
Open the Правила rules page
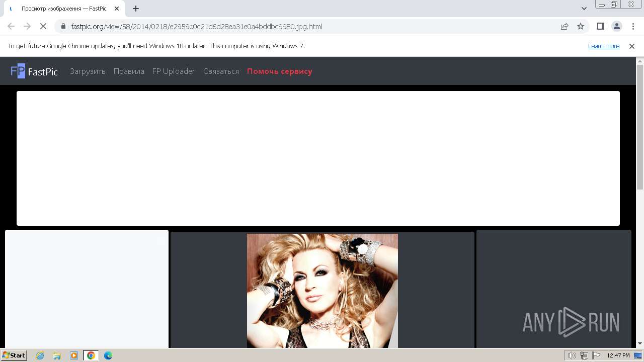coord(129,71)
